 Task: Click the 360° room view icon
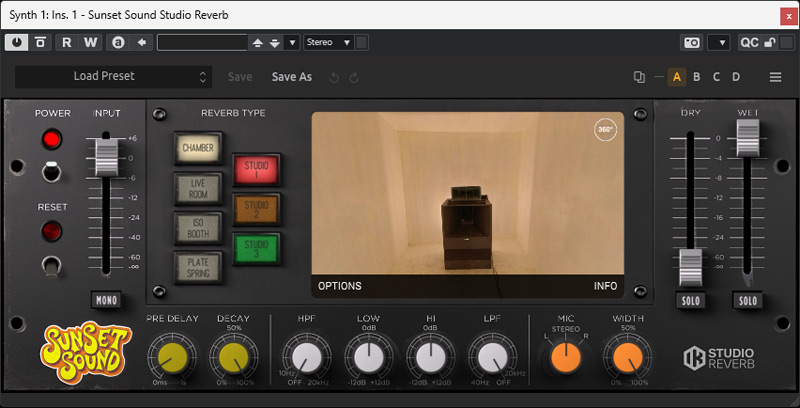tap(605, 130)
